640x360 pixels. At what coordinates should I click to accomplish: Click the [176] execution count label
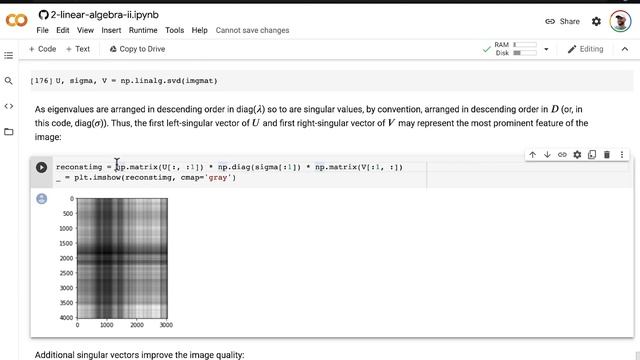coord(41,81)
